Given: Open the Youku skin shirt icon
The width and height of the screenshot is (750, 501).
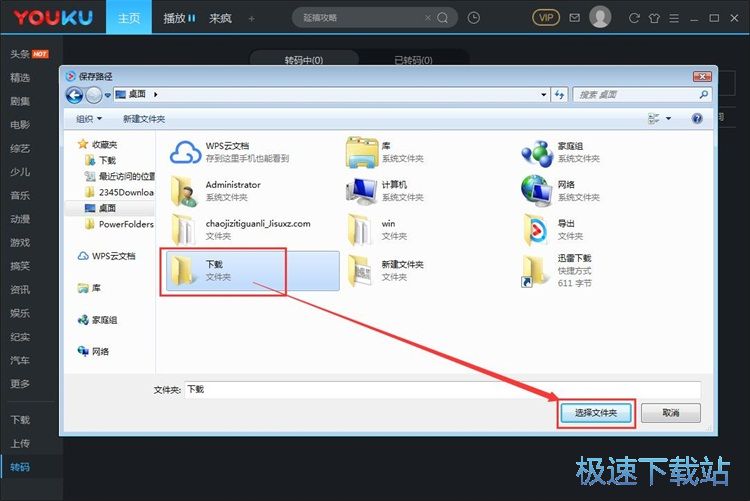Looking at the screenshot, I should click(x=654, y=18).
